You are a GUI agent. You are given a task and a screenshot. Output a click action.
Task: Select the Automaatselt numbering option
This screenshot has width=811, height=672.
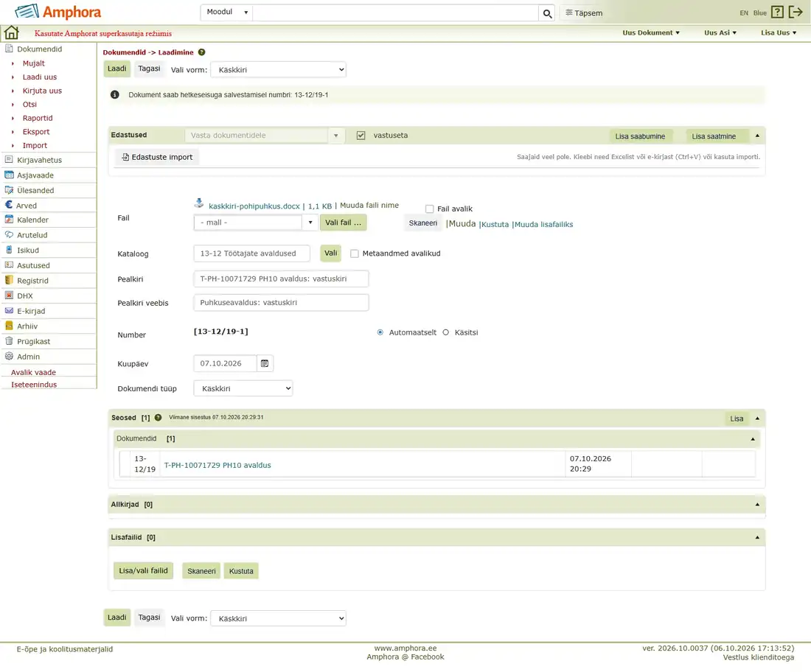point(380,332)
